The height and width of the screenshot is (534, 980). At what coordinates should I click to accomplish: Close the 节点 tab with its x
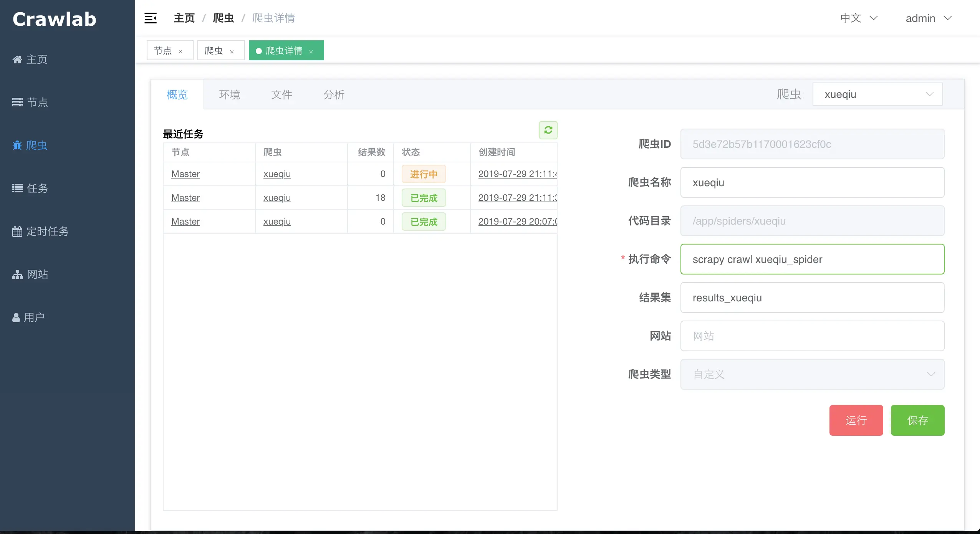click(180, 51)
